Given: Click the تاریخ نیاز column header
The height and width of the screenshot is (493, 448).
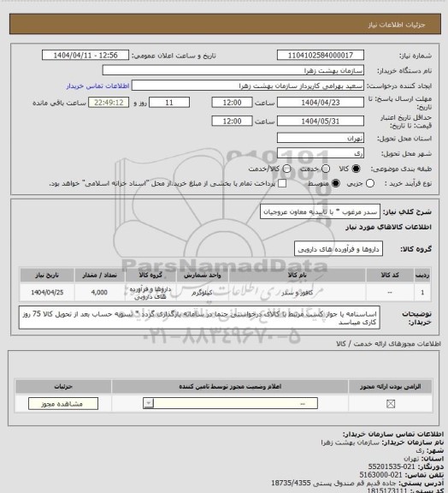Looking at the screenshot, I should pyautogui.click(x=47, y=275).
